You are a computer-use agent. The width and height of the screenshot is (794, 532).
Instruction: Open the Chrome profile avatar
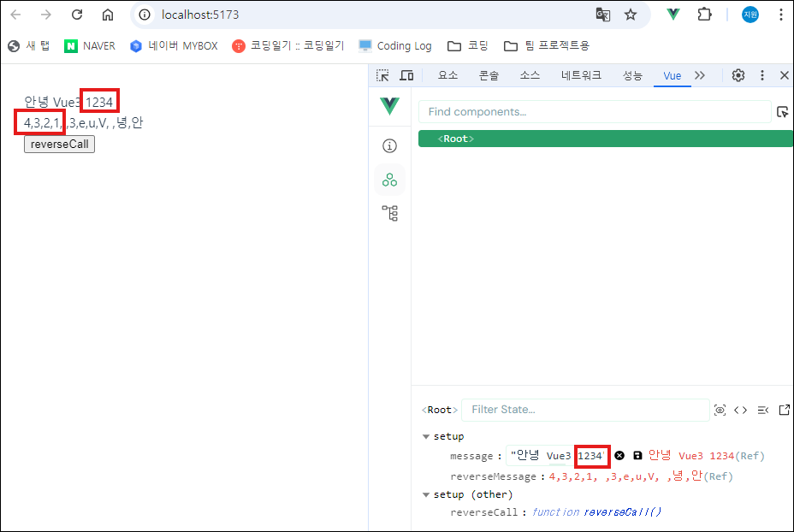click(x=750, y=15)
